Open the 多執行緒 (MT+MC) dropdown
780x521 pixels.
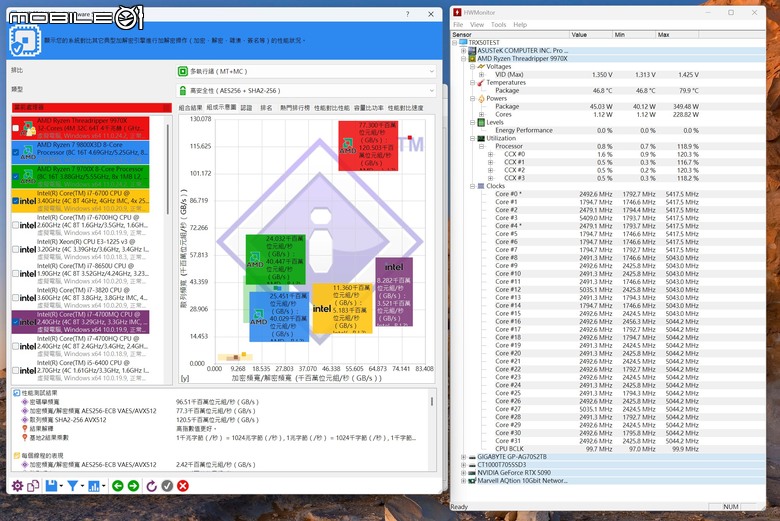[x=306, y=72]
